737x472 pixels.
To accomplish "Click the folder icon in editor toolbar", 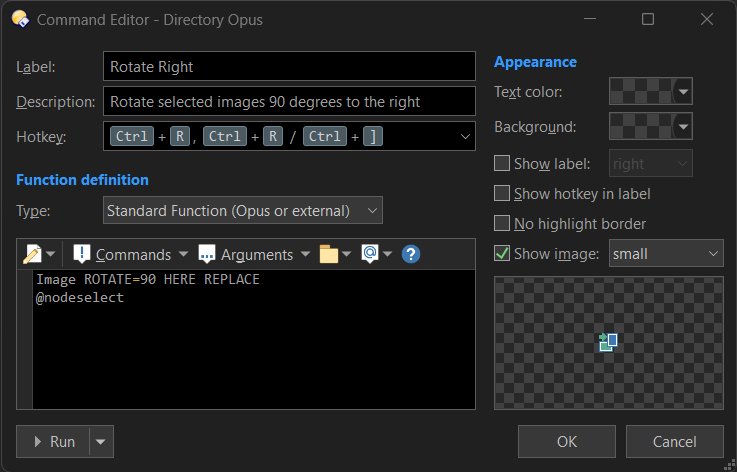I will [x=329, y=254].
